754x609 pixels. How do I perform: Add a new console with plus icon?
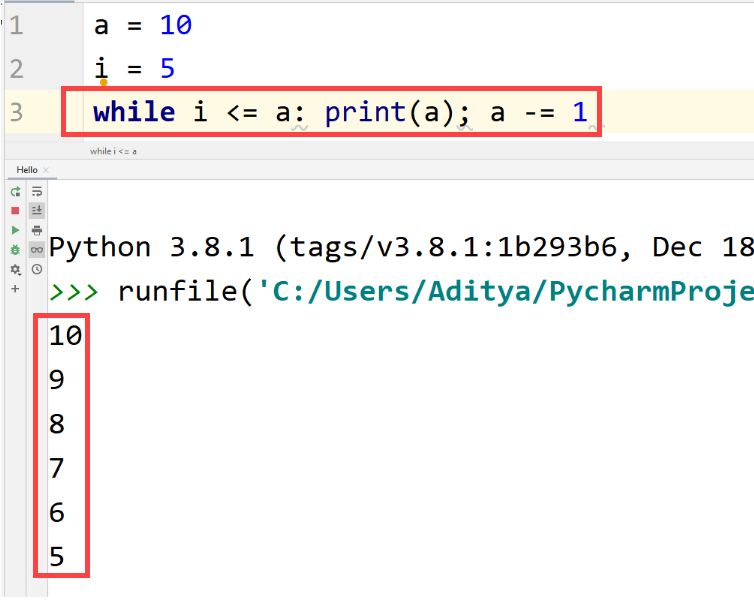point(15,289)
